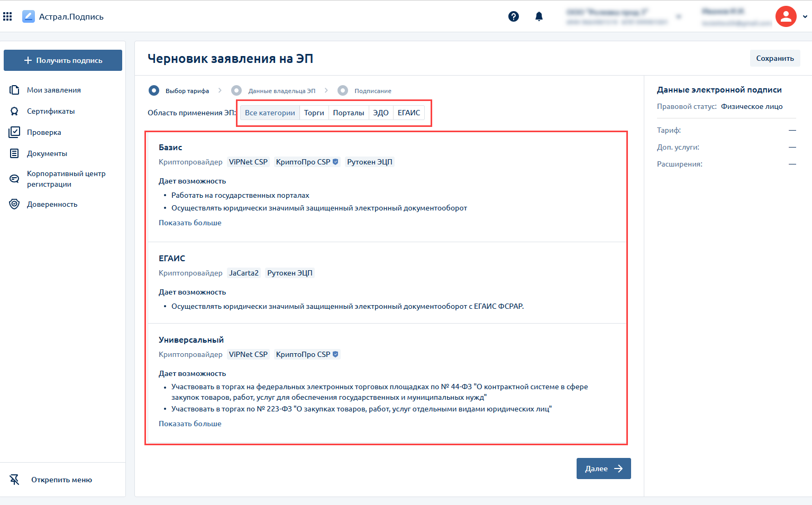Select the Универсальный tariff title

[x=191, y=340]
